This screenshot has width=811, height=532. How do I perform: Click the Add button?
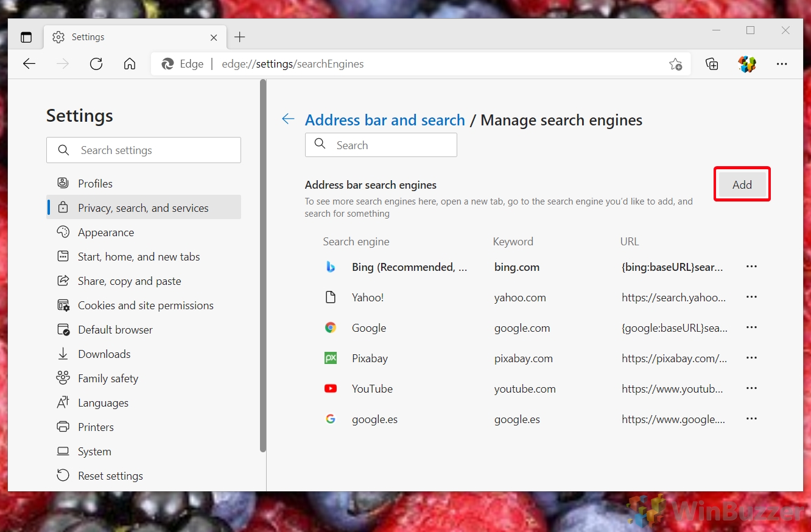point(742,184)
